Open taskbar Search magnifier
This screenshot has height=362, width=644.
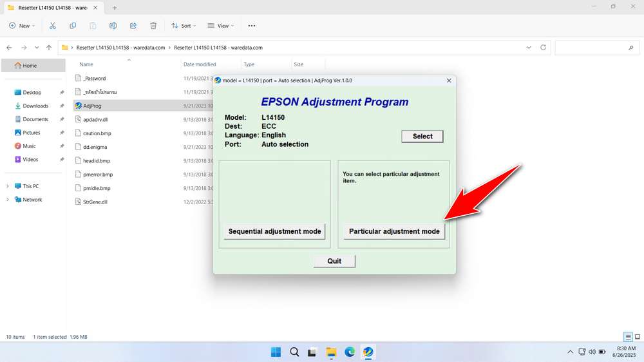coord(294,352)
